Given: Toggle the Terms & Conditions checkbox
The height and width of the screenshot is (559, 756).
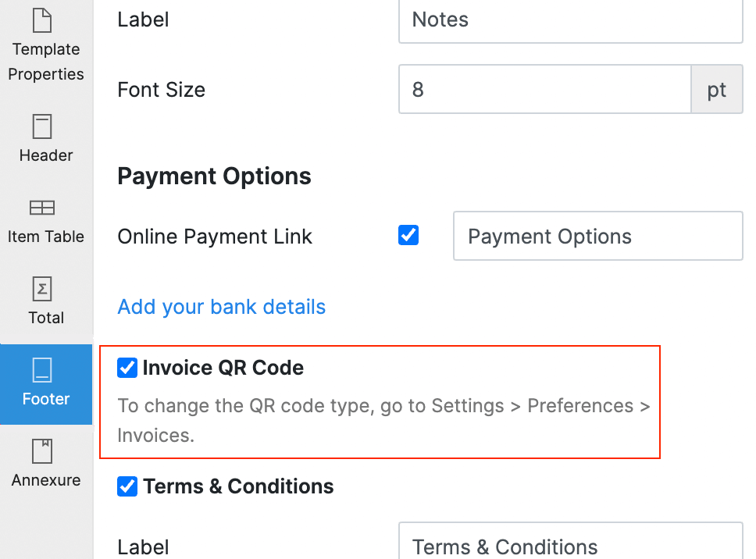Looking at the screenshot, I should [x=127, y=486].
